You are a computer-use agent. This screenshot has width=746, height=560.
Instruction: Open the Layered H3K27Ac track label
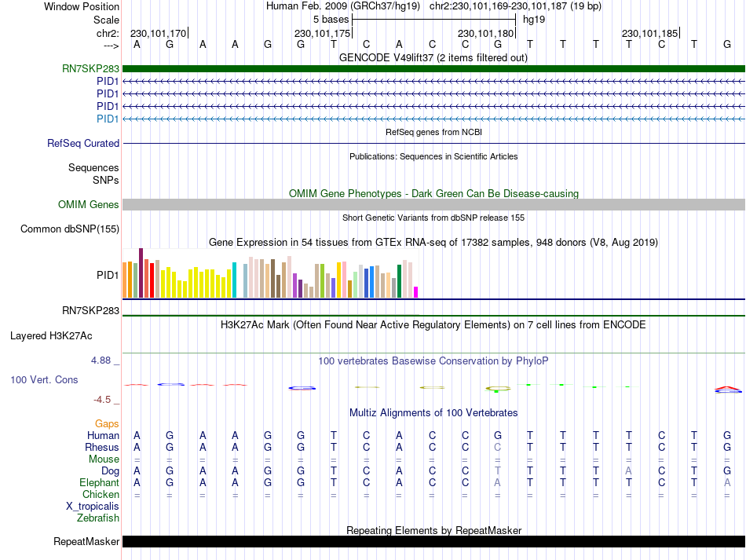[x=51, y=336]
